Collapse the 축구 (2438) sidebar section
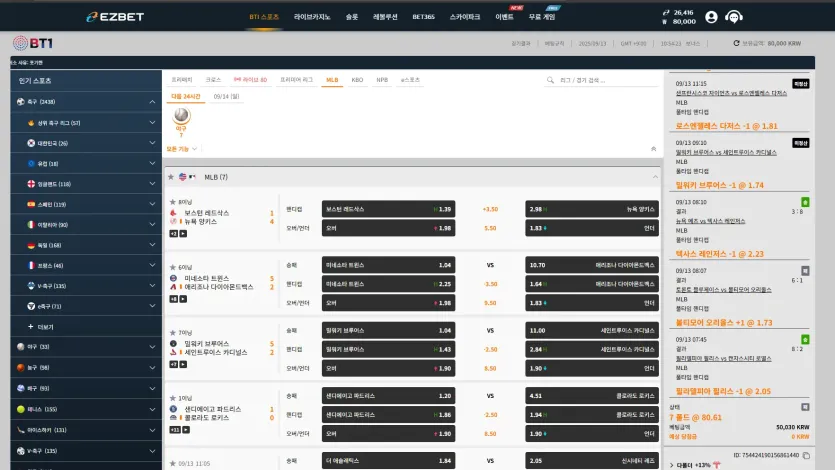 point(152,102)
